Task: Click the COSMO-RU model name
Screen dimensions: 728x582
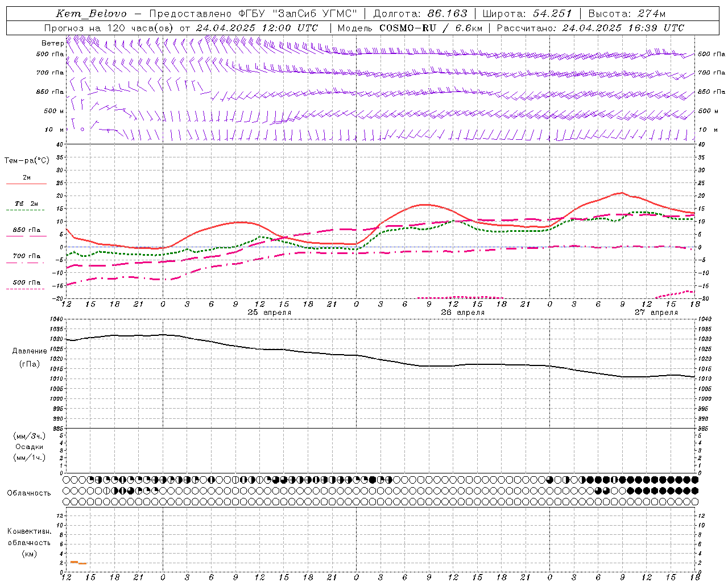Action: tap(408, 28)
